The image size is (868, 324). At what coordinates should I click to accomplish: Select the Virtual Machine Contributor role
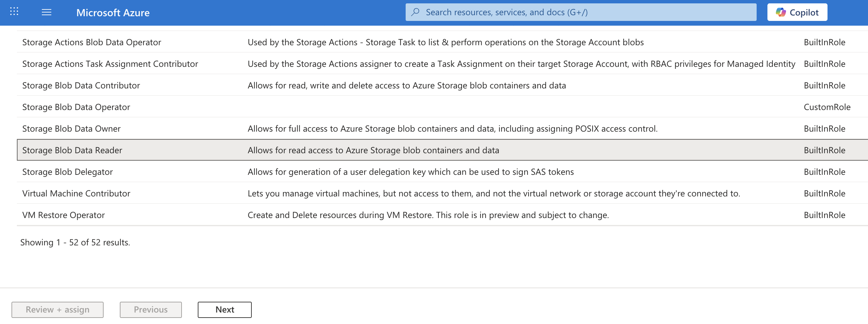tap(76, 193)
